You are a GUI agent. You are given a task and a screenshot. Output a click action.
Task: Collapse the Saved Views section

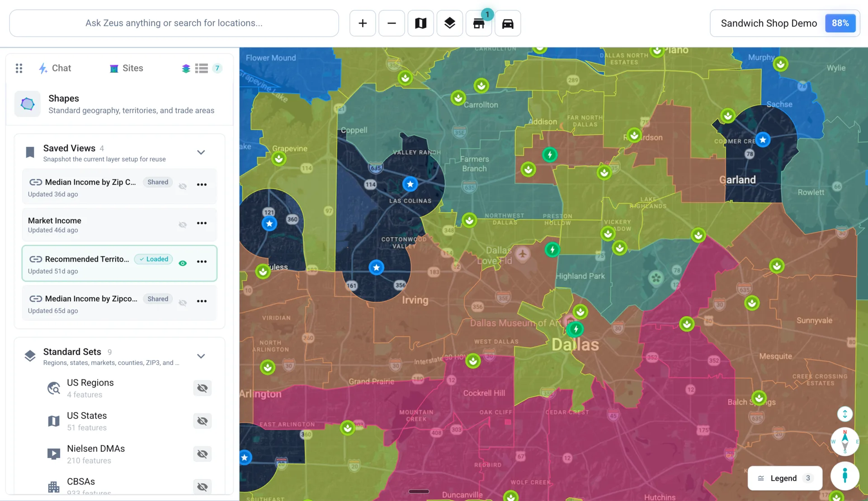201,152
